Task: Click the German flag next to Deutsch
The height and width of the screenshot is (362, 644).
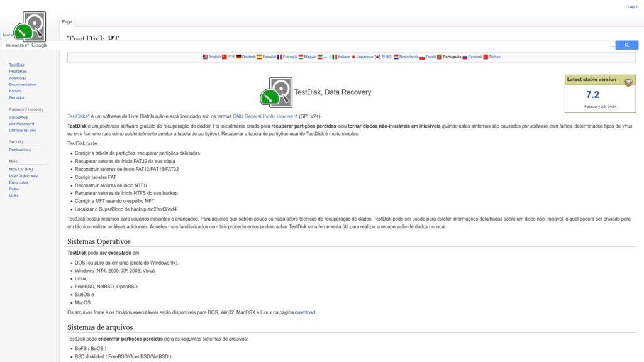Action: pos(238,57)
